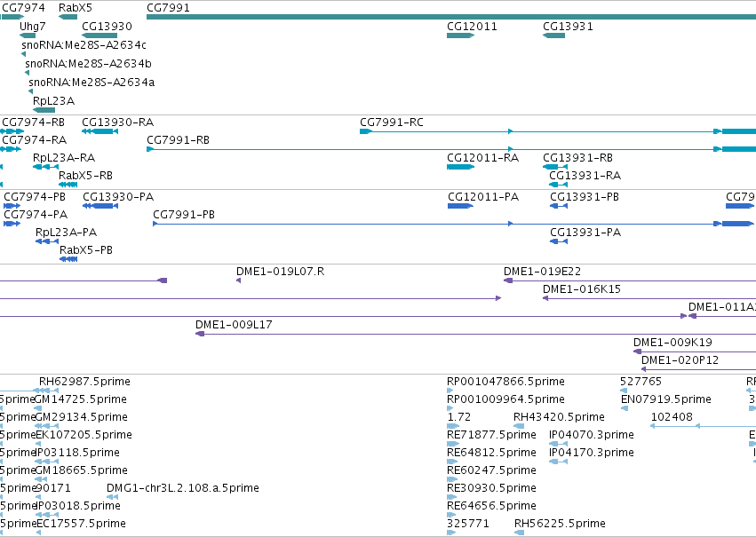Click the CG13930 gene label
This screenshot has width=756, height=537.
(x=107, y=26)
